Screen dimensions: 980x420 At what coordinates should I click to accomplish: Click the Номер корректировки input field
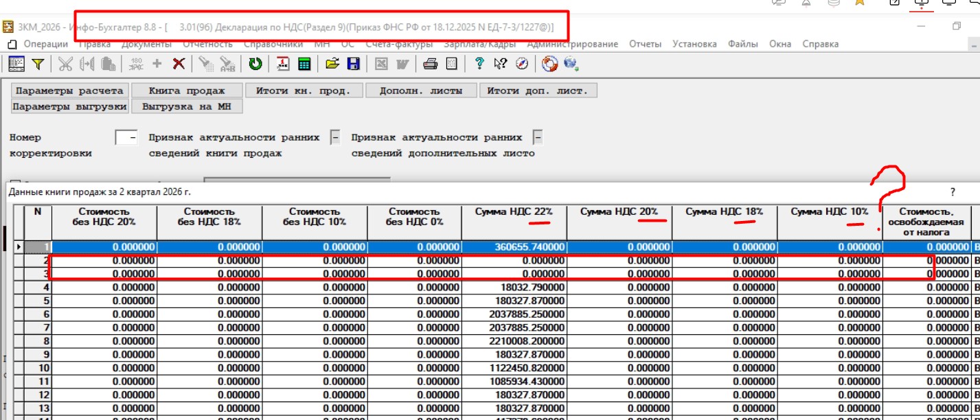pos(126,137)
